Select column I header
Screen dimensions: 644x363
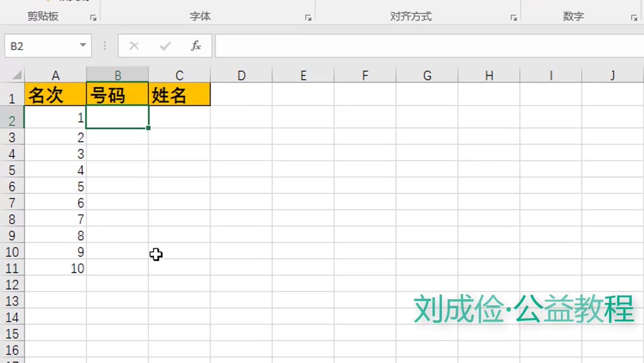(x=551, y=76)
